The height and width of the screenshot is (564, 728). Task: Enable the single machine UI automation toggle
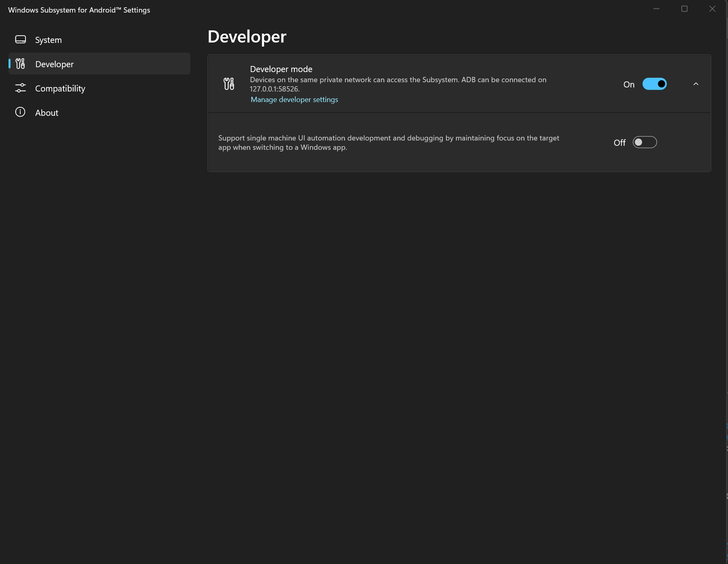645,143
